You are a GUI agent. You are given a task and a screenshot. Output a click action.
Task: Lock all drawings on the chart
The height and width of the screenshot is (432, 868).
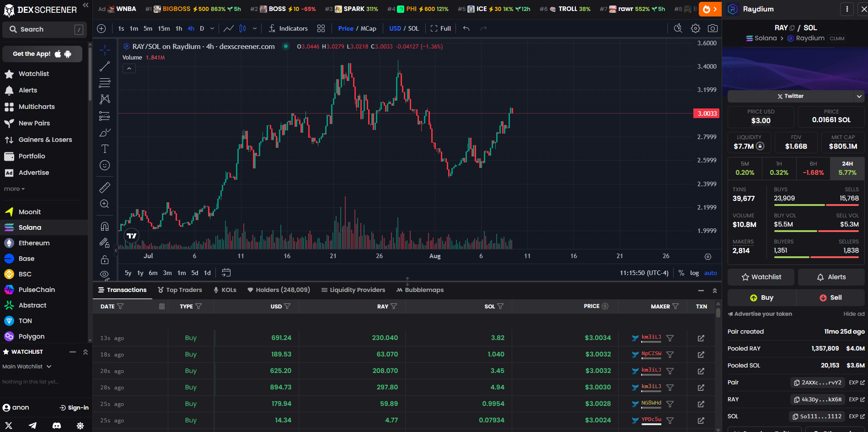tap(105, 259)
